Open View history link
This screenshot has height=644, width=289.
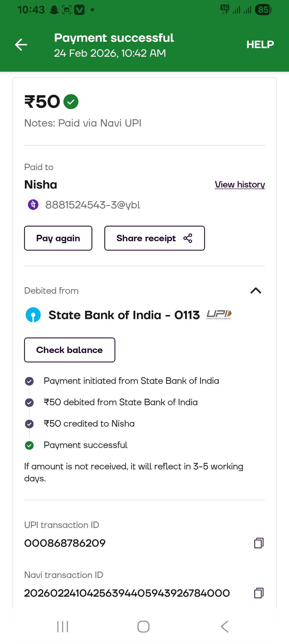pyautogui.click(x=240, y=185)
